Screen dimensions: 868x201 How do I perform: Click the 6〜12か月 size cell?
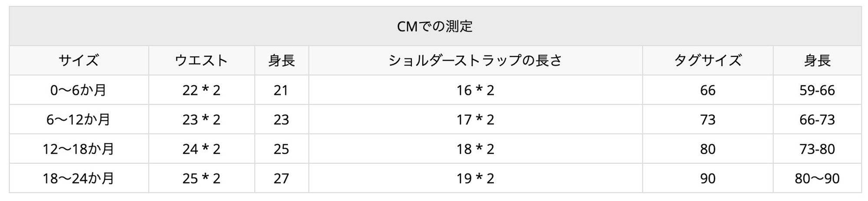point(79,120)
